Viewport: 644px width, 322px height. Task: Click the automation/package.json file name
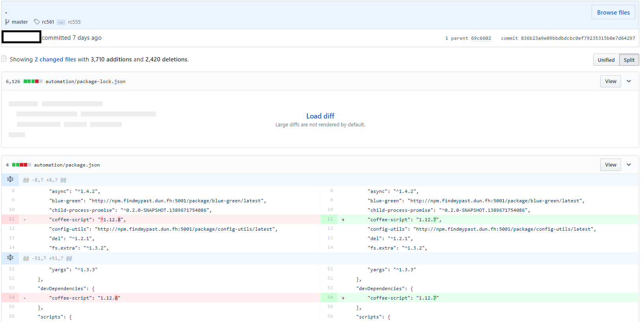point(67,165)
